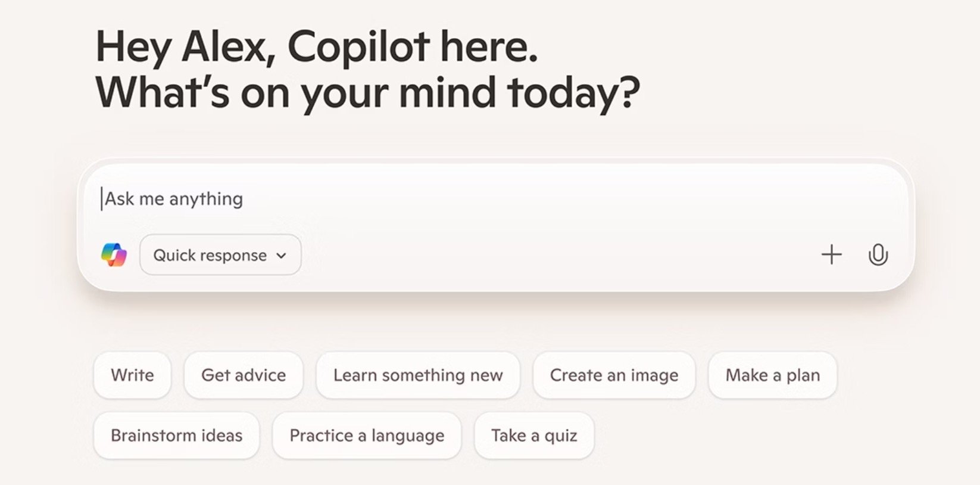Click the chevron arrow beside Quick response

click(x=282, y=256)
